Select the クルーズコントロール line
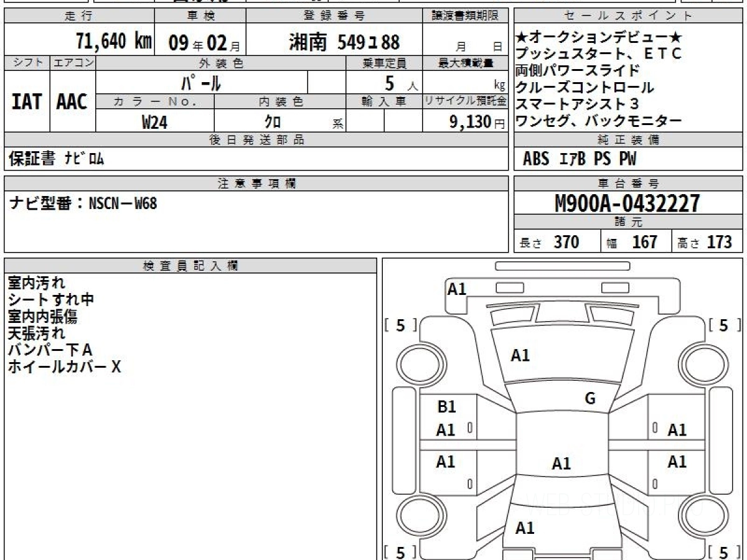Image resolution: width=747 pixels, height=560 pixels. pyautogui.click(x=585, y=88)
